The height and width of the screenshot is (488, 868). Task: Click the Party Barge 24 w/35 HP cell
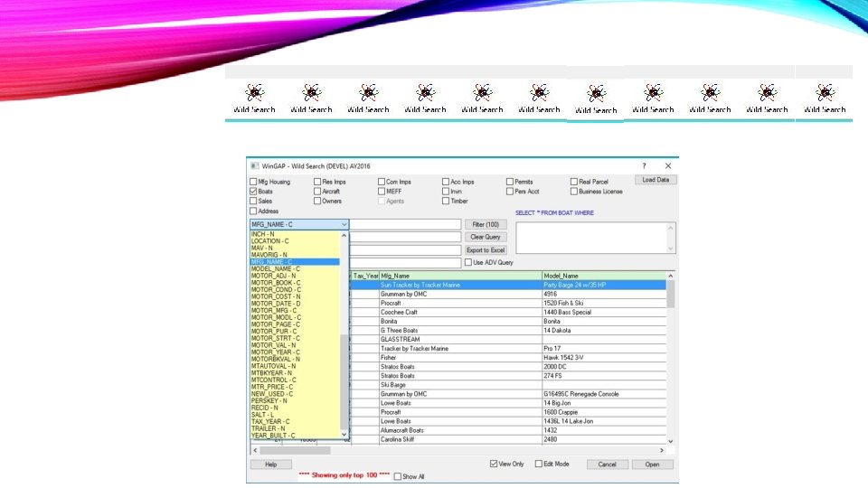click(x=604, y=285)
